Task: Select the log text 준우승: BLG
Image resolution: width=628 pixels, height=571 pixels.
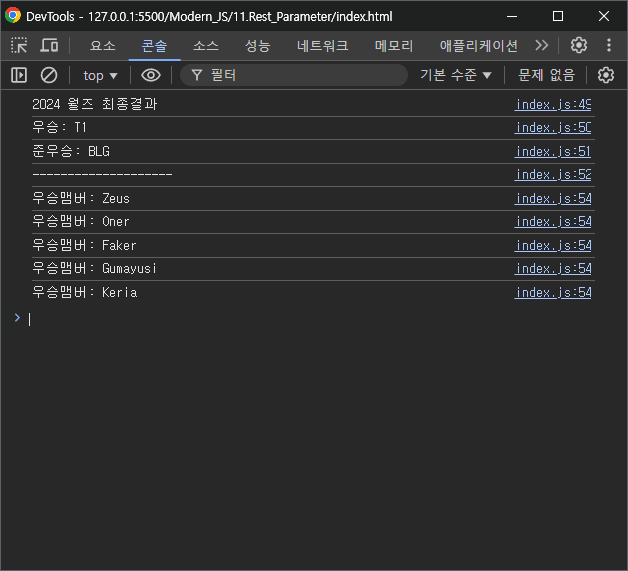Action: point(71,151)
